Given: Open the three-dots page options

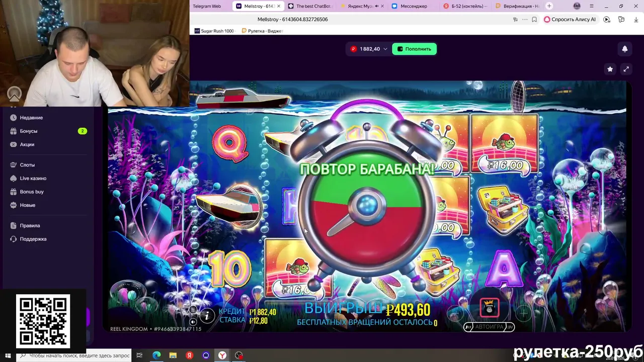Looking at the screenshot, I should (x=525, y=20).
